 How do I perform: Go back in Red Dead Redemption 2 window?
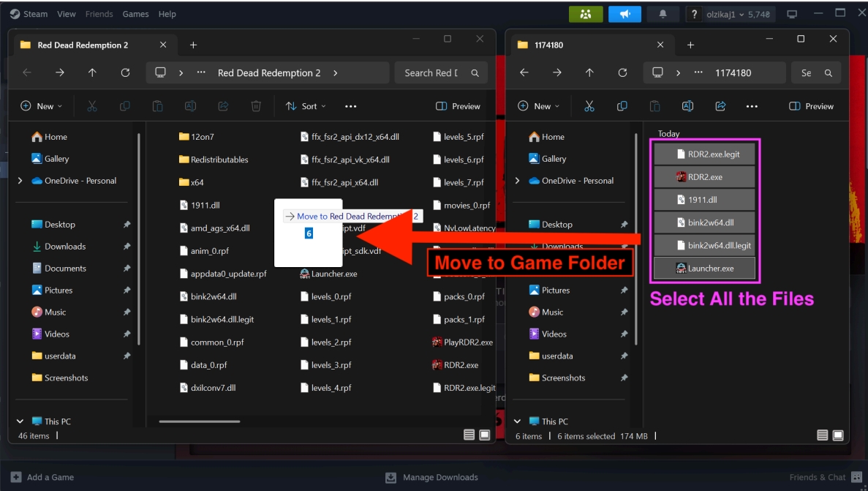pyautogui.click(x=26, y=72)
